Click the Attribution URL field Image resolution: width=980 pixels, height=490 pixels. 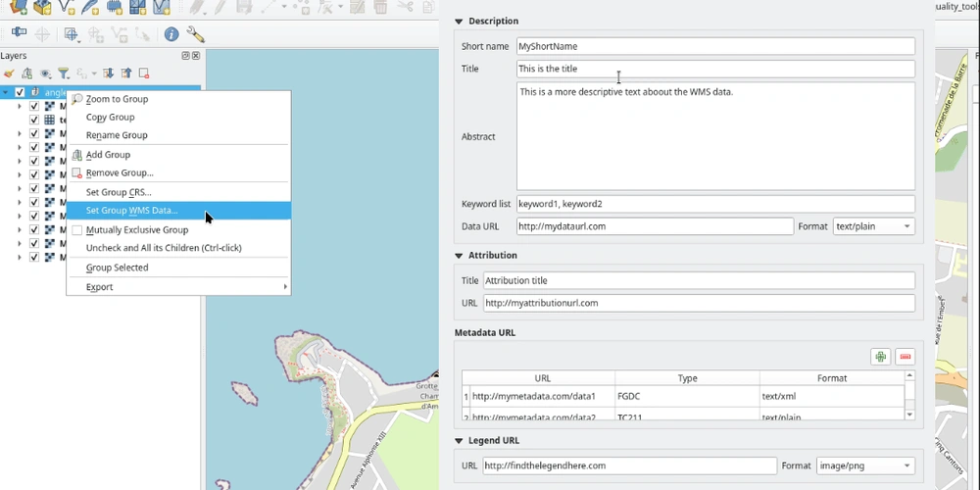click(699, 303)
